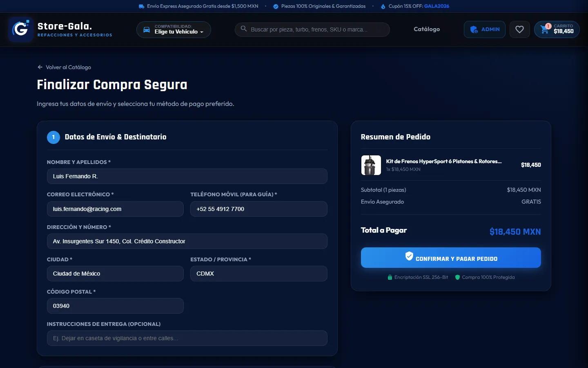
Task: Click the Código Postal field
Action: tap(115, 306)
